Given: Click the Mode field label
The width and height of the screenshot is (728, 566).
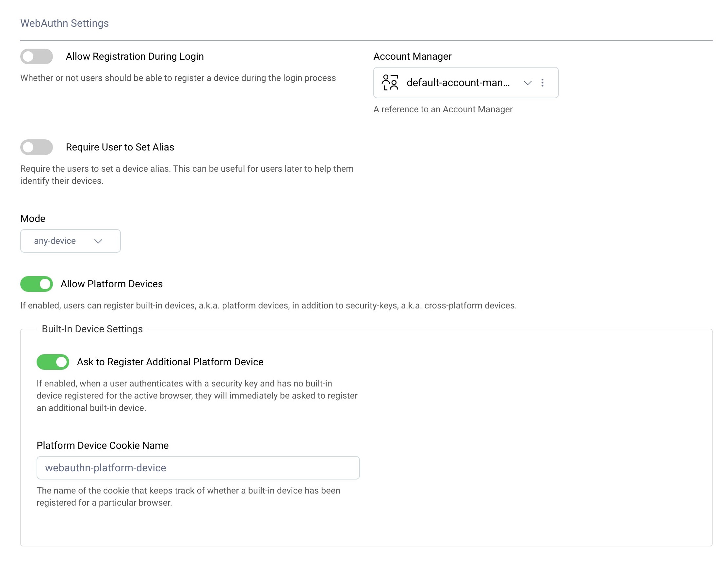Looking at the screenshot, I should 33,219.
